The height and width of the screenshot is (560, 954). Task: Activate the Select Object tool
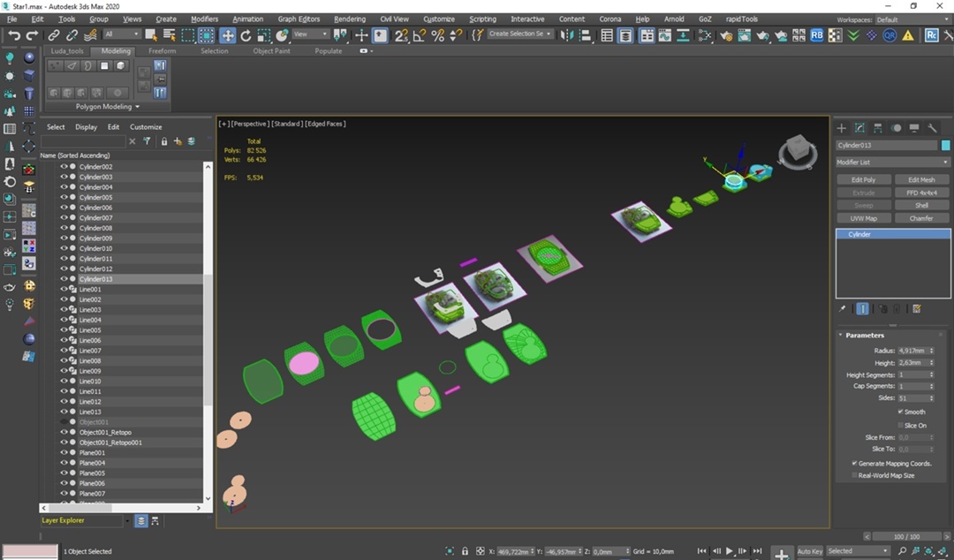tap(151, 35)
